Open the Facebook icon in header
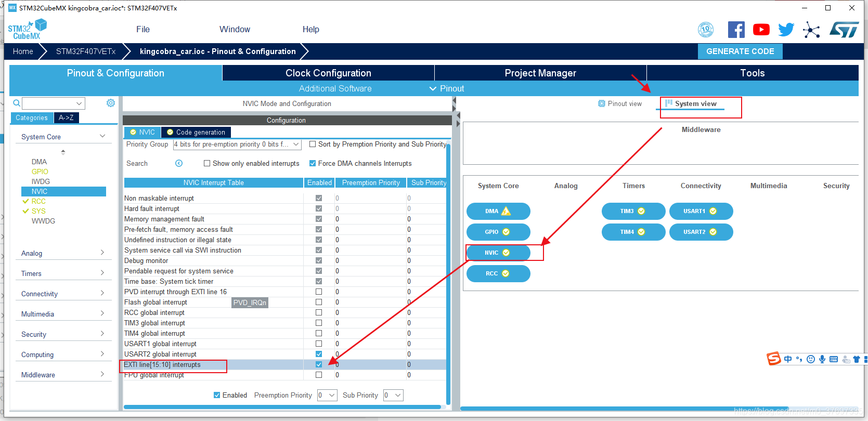The width and height of the screenshot is (868, 421). click(736, 30)
